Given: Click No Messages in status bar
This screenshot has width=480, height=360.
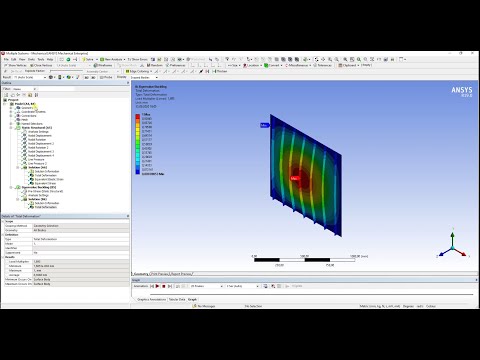Looking at the screenshot, I should click(x=204, y=306).
